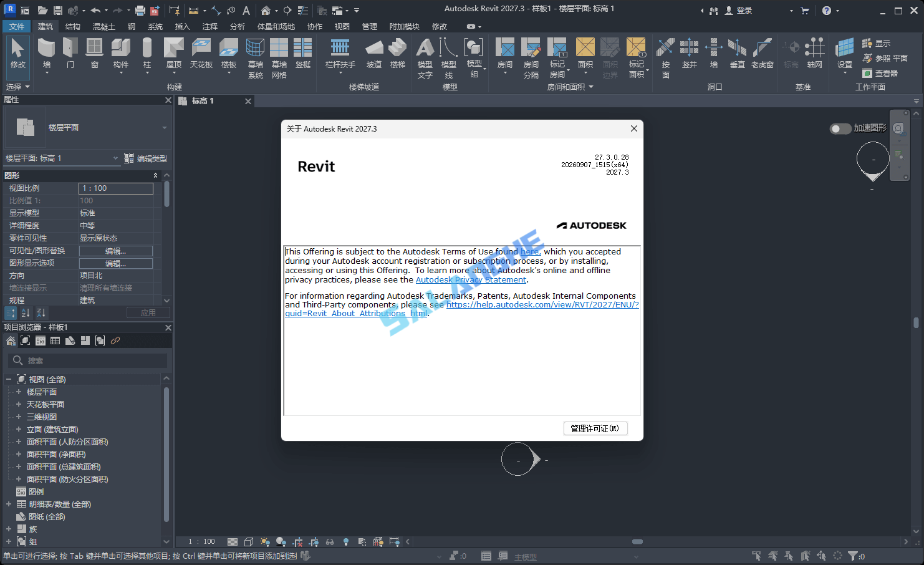Switch to the 结构 ribbon tab
This screenshot has height=565, width=924.
click(x=73, y=26)
